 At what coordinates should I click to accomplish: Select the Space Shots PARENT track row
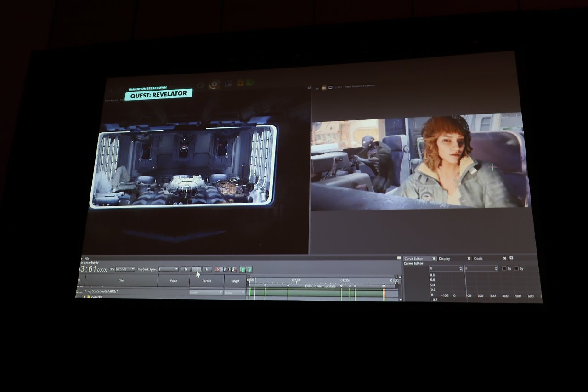(x=161, y=292)
